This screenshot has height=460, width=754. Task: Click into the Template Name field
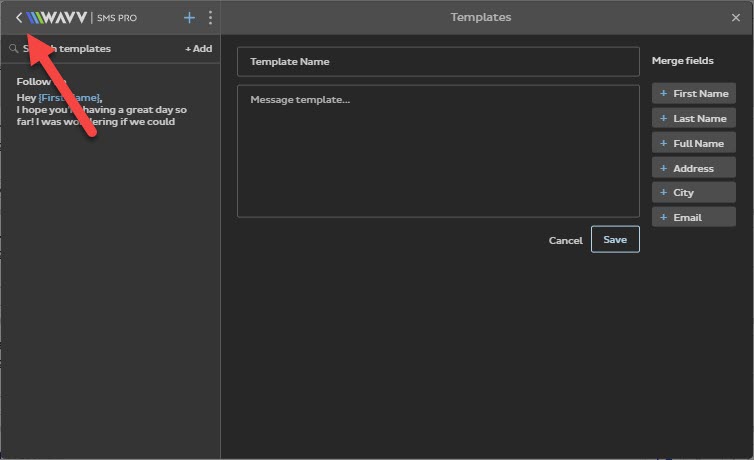point(437,62)
